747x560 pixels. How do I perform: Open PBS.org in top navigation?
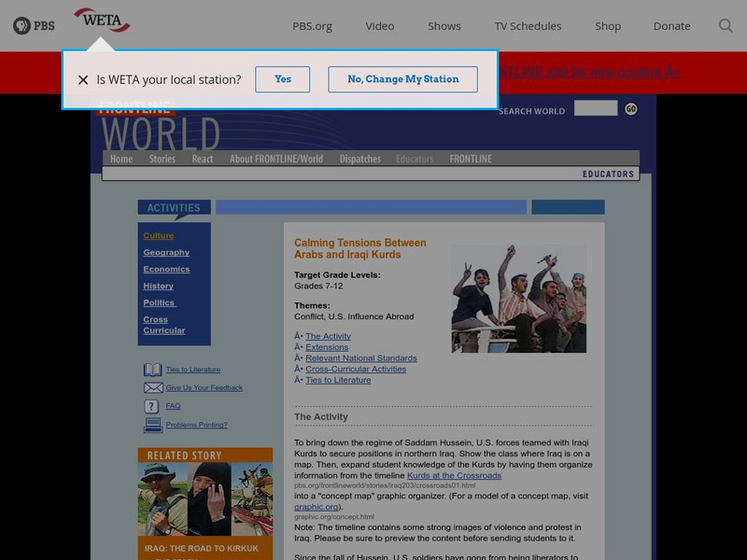(312, 26)
